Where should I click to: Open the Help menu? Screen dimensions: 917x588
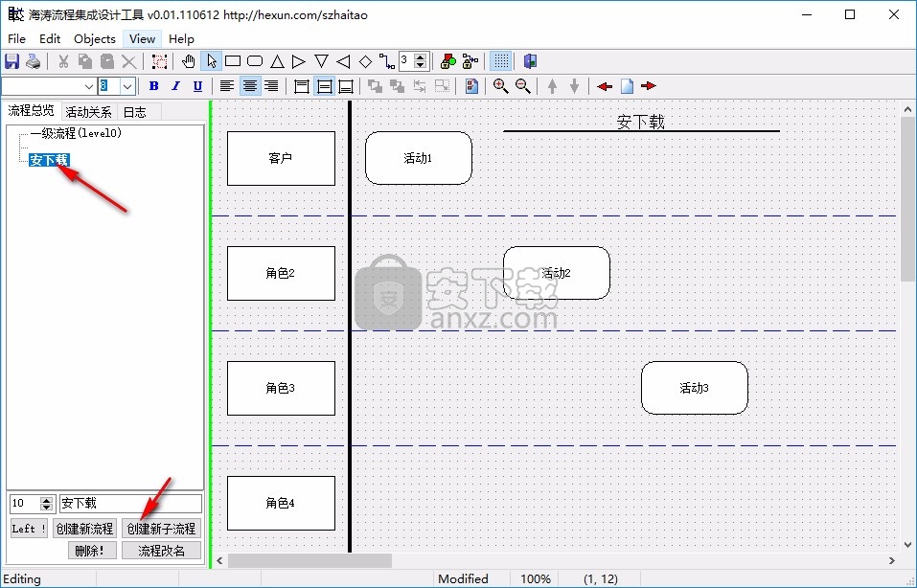(x=181, y=39)
